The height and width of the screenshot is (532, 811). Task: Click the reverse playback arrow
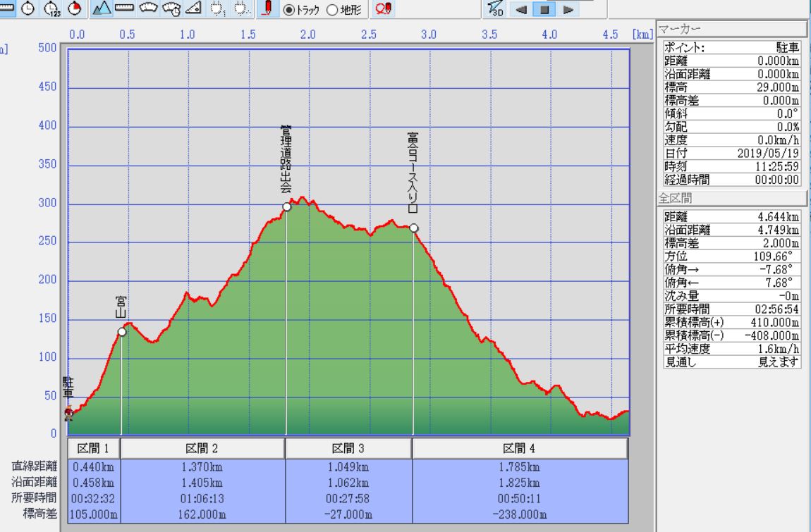[x=521, y=9]
